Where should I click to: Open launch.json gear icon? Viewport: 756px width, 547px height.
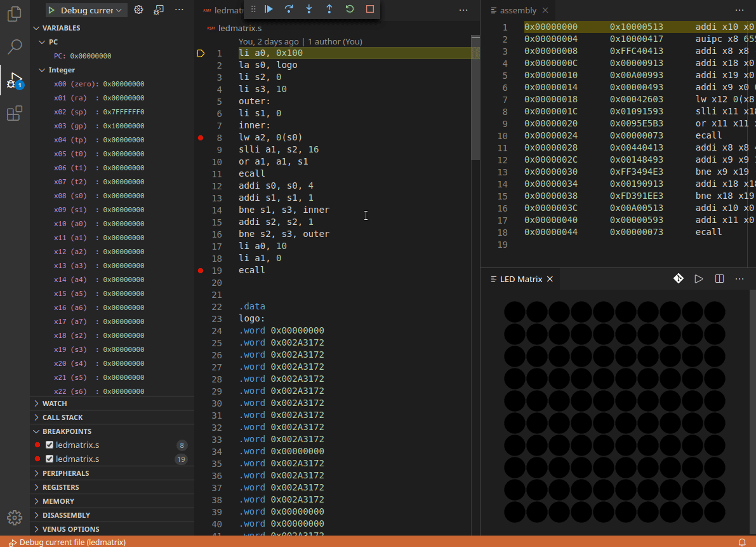138,10
